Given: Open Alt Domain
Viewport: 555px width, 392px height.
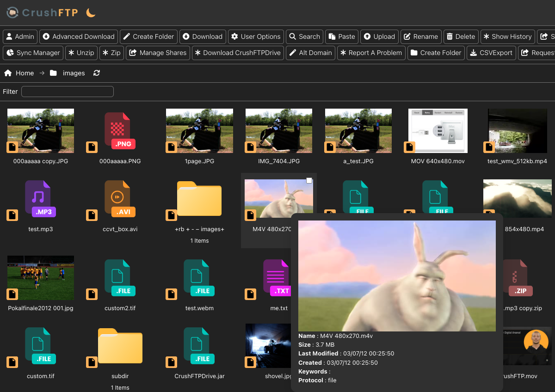Looking at the screenshot, I should point(311,53).
